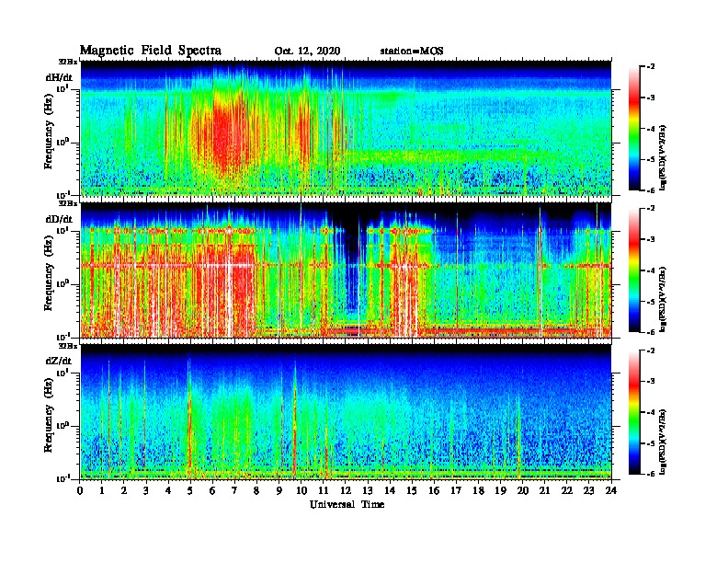Click the dD/dt spectrogram plot
The height and width of the screenshot is (563, 728).
click(346, 270)
